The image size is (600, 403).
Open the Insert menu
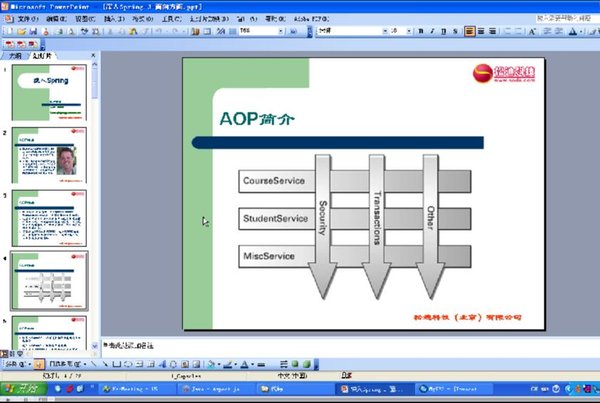coord(114,19)
